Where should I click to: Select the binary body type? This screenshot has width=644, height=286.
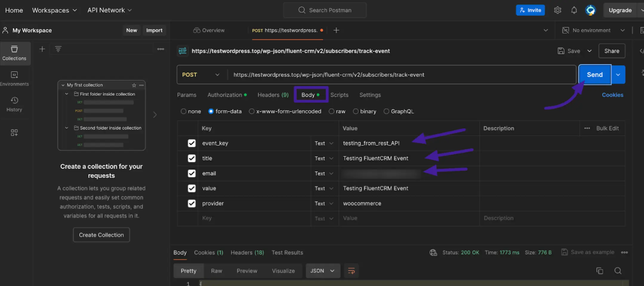356,111
